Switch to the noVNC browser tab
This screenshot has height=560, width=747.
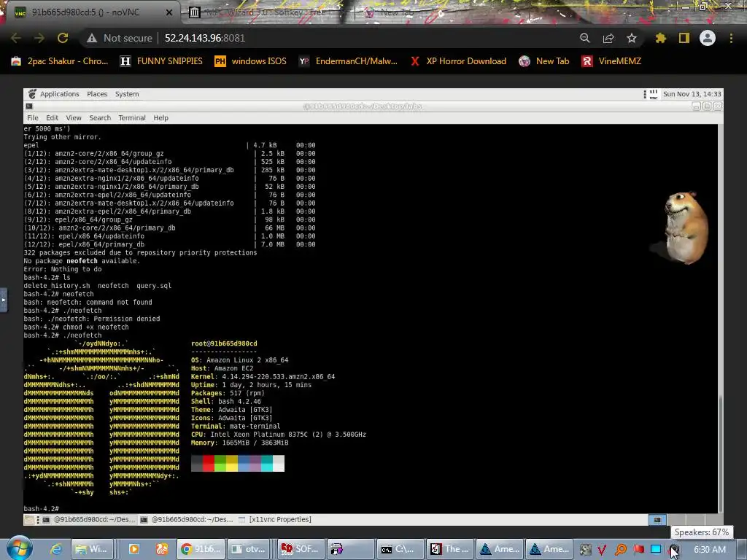tap(90, 12)
